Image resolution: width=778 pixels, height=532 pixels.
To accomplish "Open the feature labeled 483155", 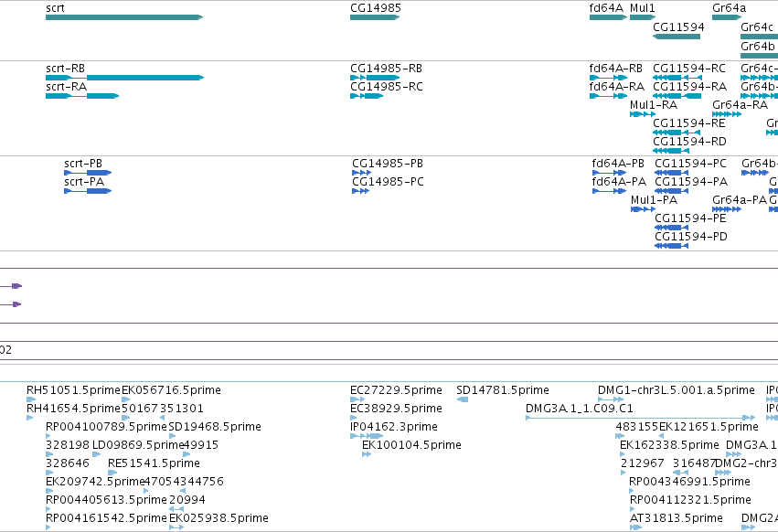I will pyautogui.click(x=620, y=436).
